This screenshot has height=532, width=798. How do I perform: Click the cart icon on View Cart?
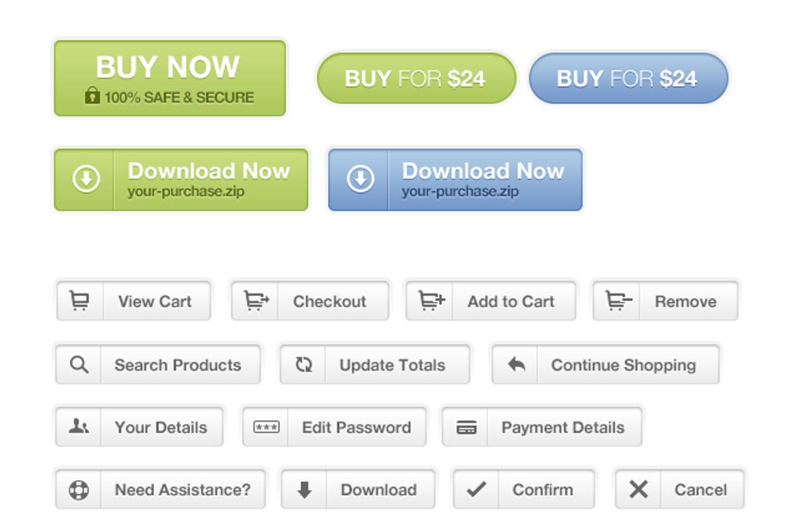[x=80, y=301]
